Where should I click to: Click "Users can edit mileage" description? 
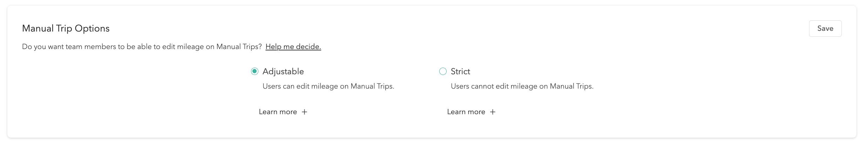click(328, 86)
